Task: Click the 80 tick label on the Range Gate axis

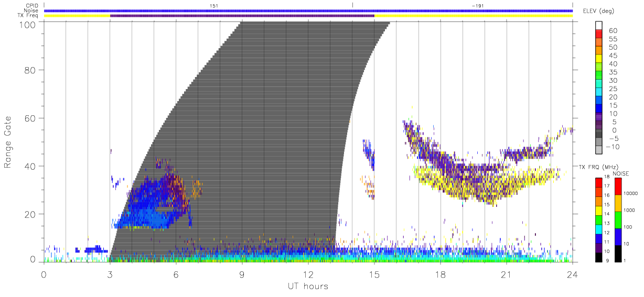Action: click(30, 70)
